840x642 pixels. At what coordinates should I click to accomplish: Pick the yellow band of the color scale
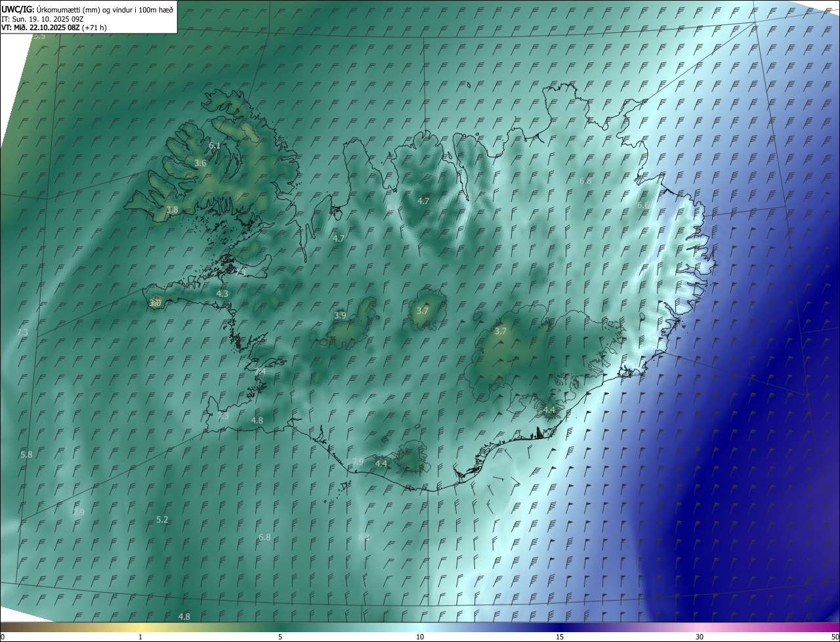141,627
